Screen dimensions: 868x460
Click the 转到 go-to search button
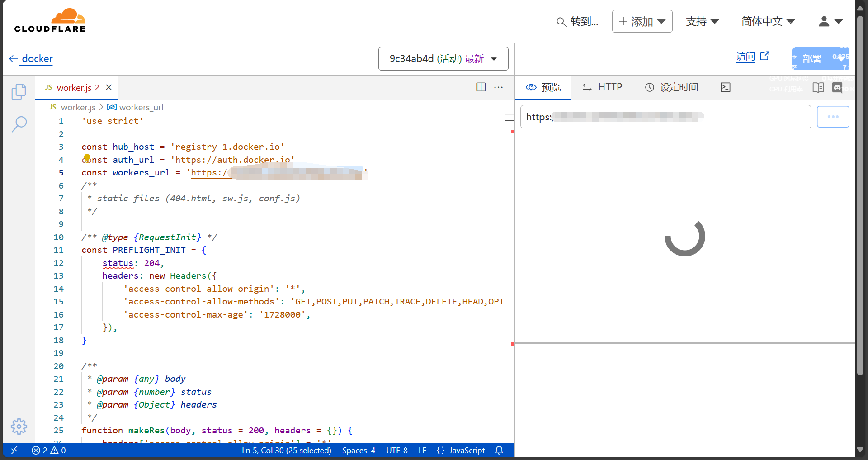click(x=577, y=22)
